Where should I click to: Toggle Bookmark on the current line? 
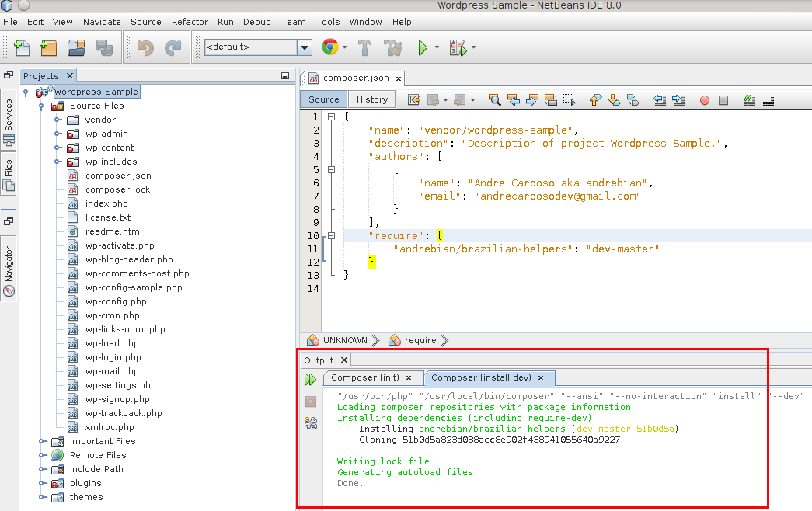click(x=633, y=100)
